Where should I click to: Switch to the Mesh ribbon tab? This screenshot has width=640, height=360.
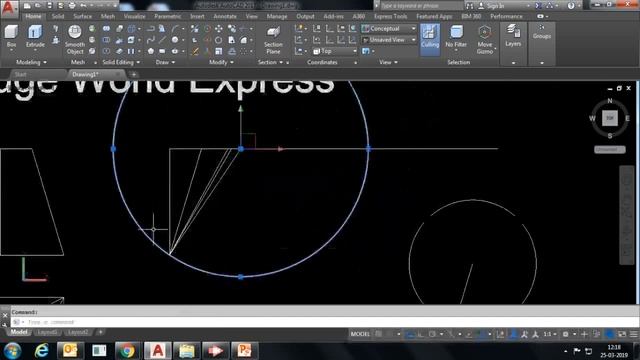tap(108, 16)
